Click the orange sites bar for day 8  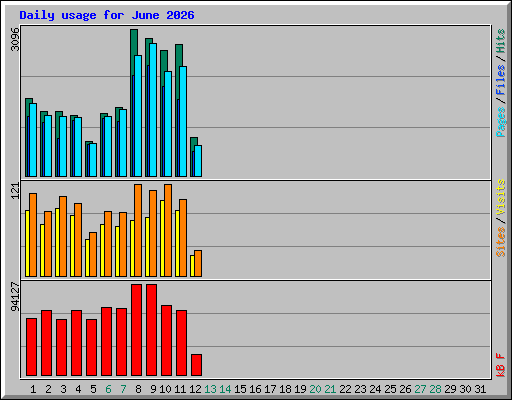pyautogui.click(x=138, y=230)
